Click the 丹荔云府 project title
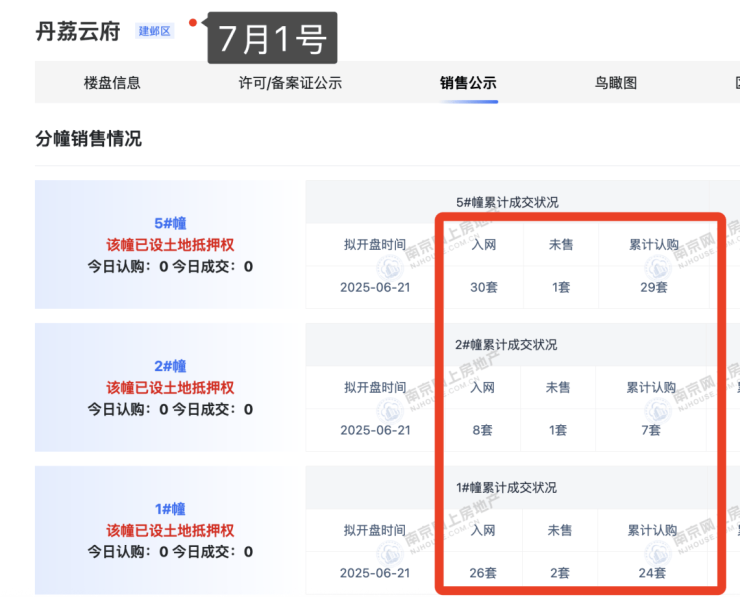Viewport: 740px width, 597px height. (x=78, y=32)
